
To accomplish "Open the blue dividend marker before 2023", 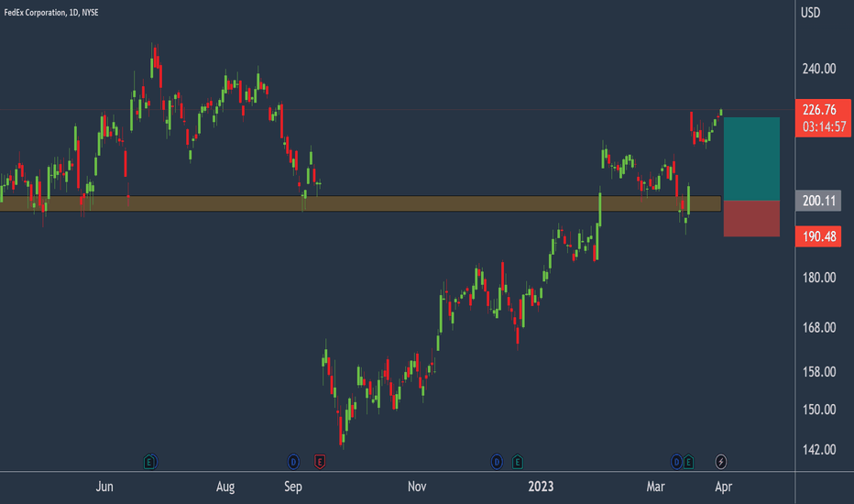I will (x=497, y=462).
